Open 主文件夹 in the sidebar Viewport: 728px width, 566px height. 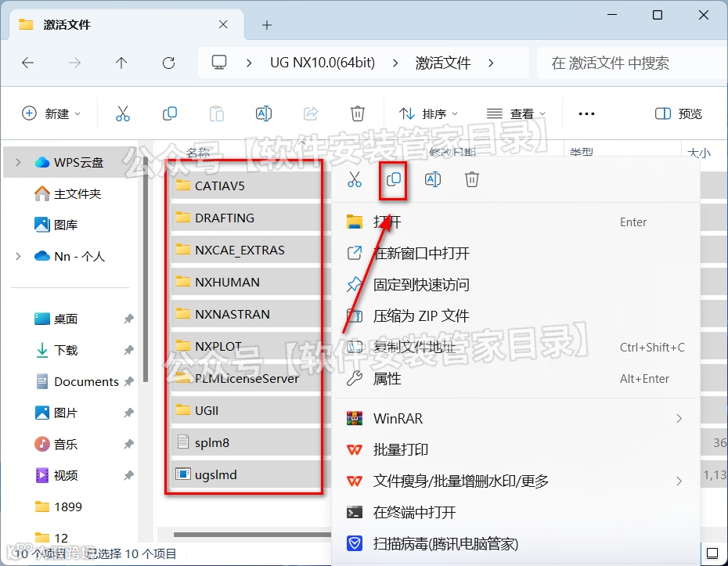68,193
